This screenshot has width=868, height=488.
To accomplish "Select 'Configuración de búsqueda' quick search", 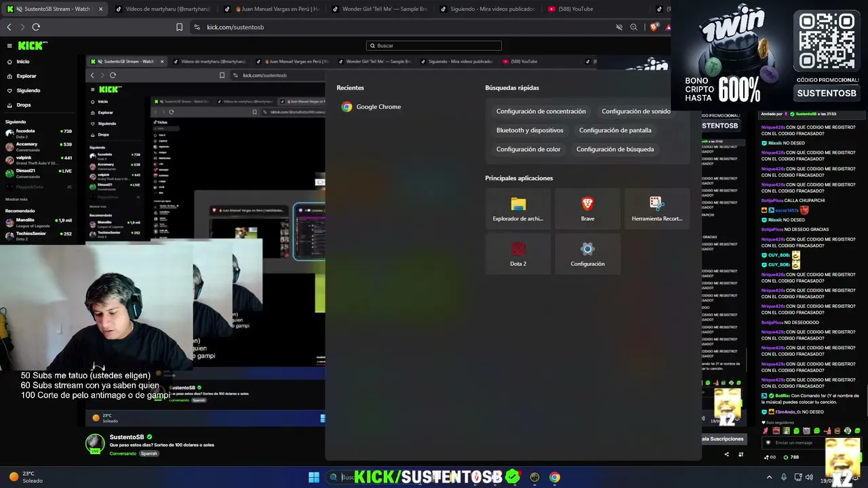I will coord(615,149).
